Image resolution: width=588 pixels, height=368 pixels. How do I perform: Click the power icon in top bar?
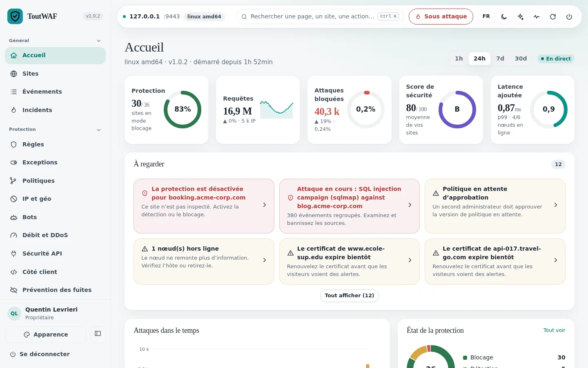point(569,17)
